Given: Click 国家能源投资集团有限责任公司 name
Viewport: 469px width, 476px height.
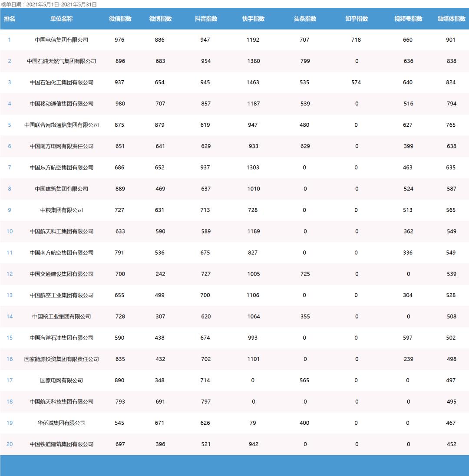Looking at the screenshot, I should 61,359.
